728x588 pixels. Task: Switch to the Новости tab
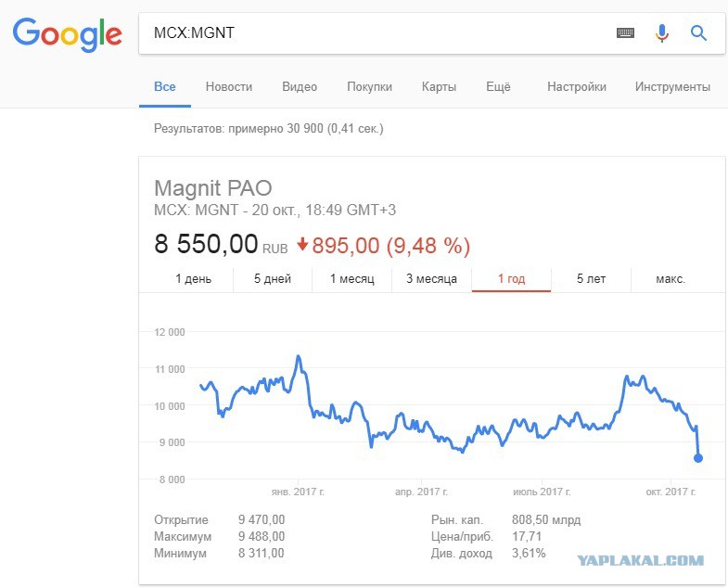[229, 87]
